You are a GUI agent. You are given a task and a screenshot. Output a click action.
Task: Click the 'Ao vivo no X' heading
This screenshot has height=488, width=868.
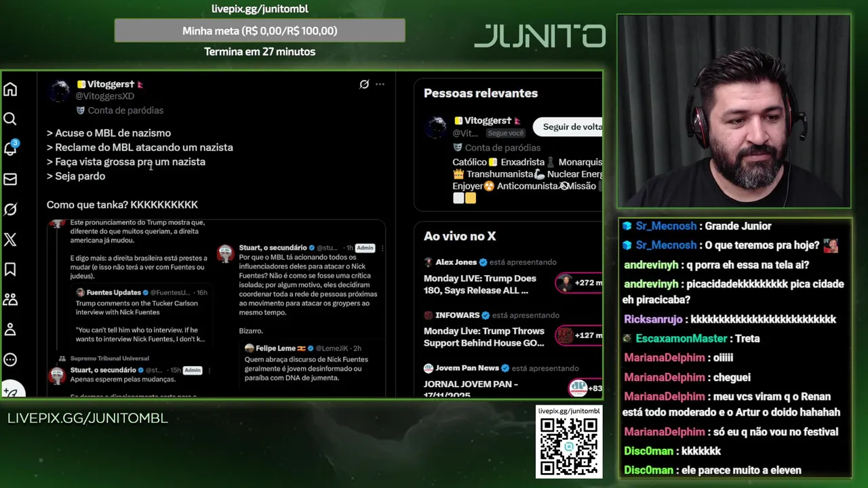coord(460,237)
